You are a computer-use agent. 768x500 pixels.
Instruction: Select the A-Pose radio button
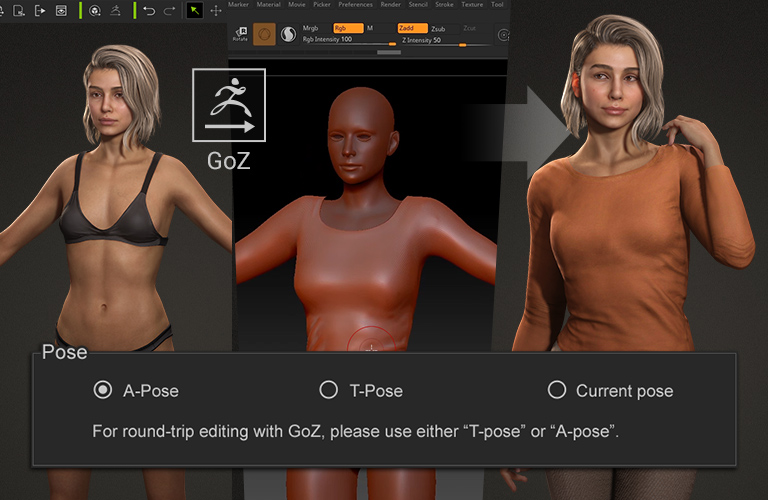pos(102,390)
